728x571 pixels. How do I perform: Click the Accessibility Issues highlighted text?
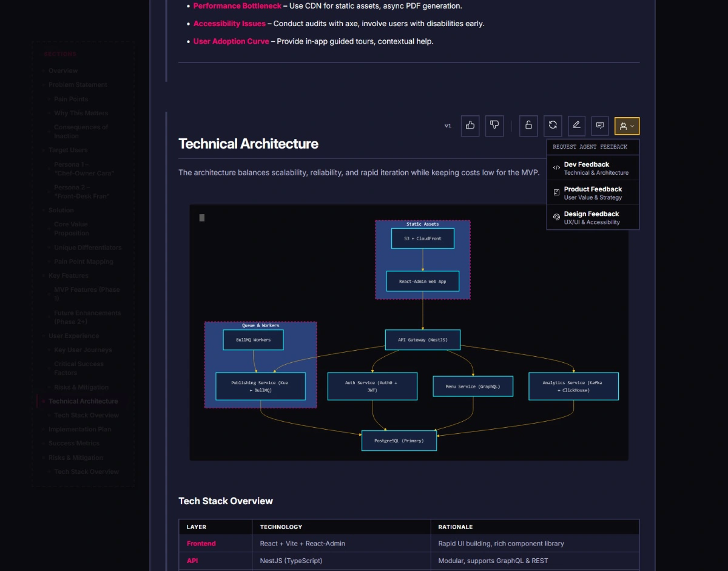click(229, 24)
